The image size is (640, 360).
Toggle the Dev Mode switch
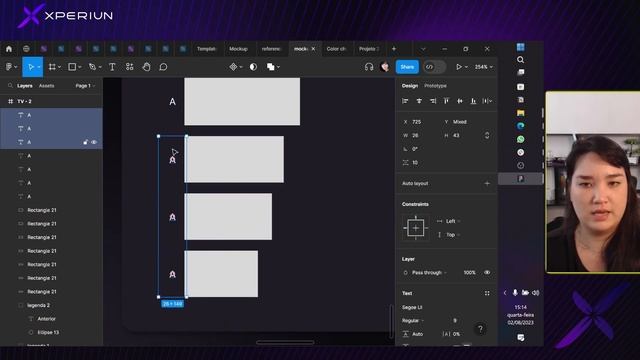pos(434,67)
